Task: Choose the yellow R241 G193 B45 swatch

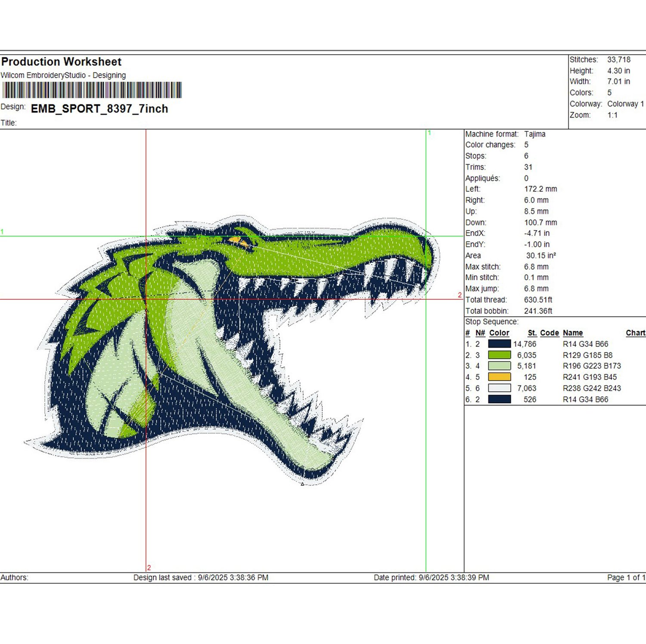Action: [499, 377]
